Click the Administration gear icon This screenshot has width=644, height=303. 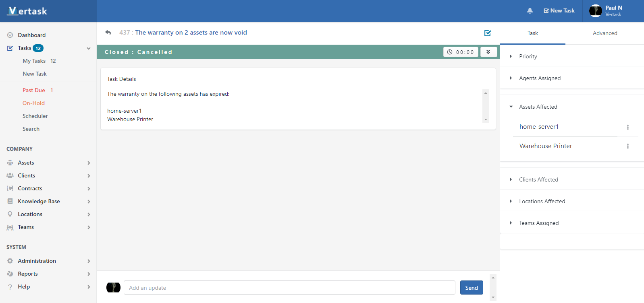(10, 261)
